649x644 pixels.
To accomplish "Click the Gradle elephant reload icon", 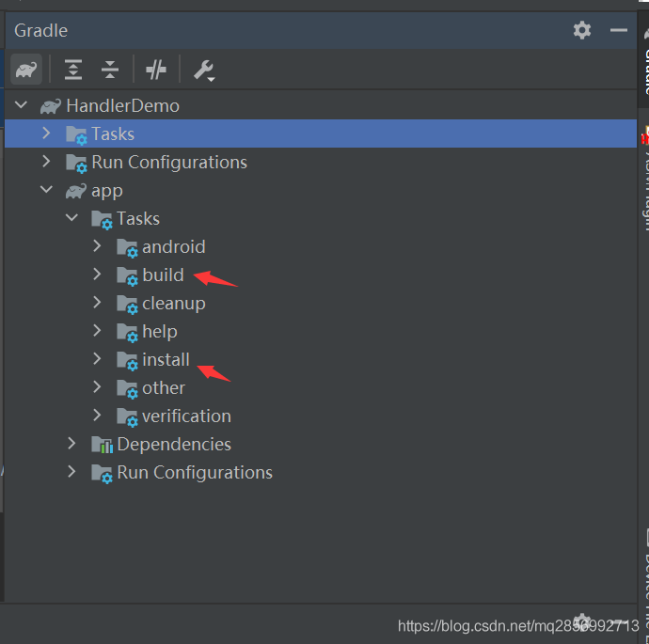I will (26, 70).
